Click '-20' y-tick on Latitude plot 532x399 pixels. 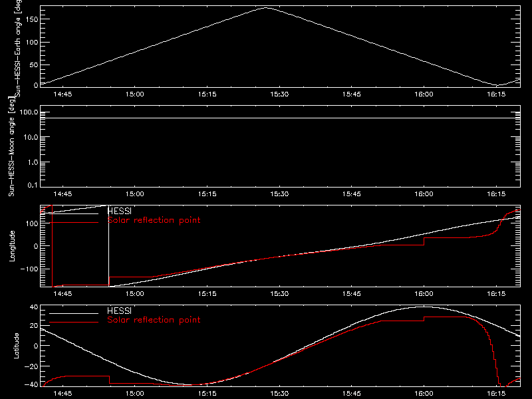click(x=31, y=366)
